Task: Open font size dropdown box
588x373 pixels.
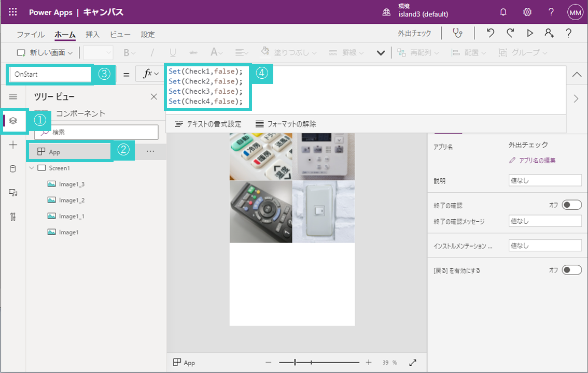Action: tap(98, 53)
